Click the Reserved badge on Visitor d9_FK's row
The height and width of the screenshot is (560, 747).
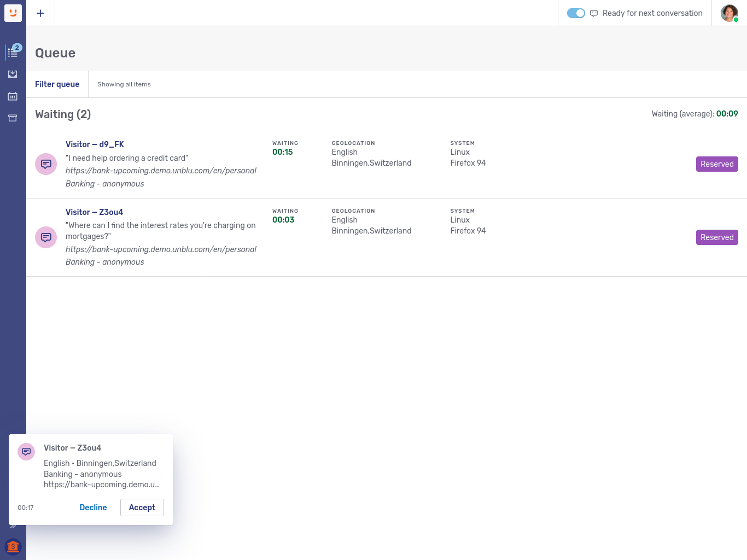pyautogui.click(x=717, y=164)
